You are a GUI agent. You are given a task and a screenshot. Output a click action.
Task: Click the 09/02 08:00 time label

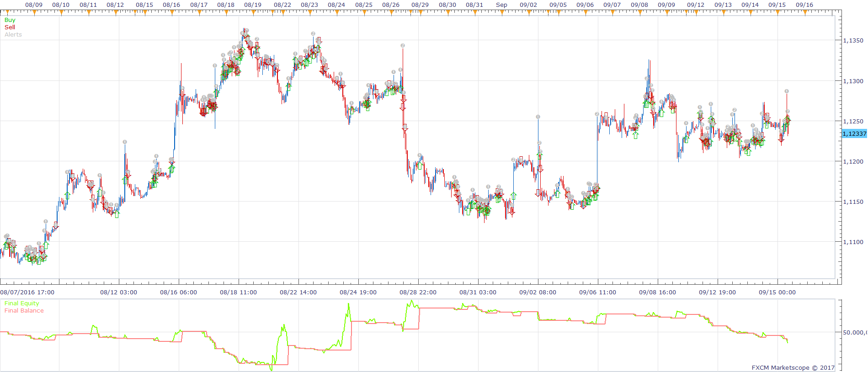(x=538, y=292)
